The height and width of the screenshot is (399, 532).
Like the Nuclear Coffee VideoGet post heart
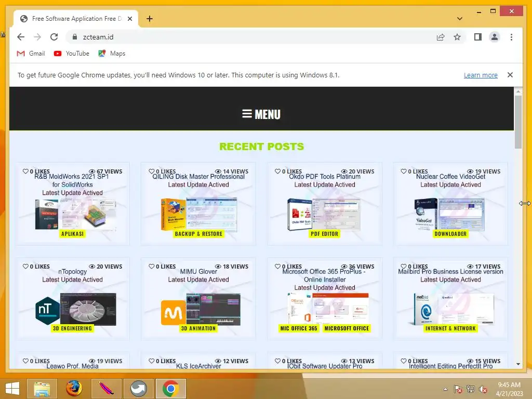point(403,171)
